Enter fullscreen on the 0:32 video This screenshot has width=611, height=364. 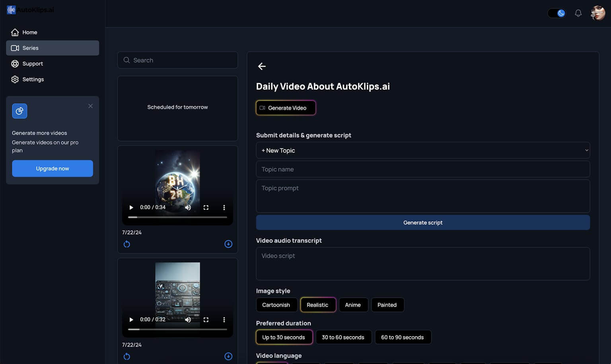coord(206,319)
